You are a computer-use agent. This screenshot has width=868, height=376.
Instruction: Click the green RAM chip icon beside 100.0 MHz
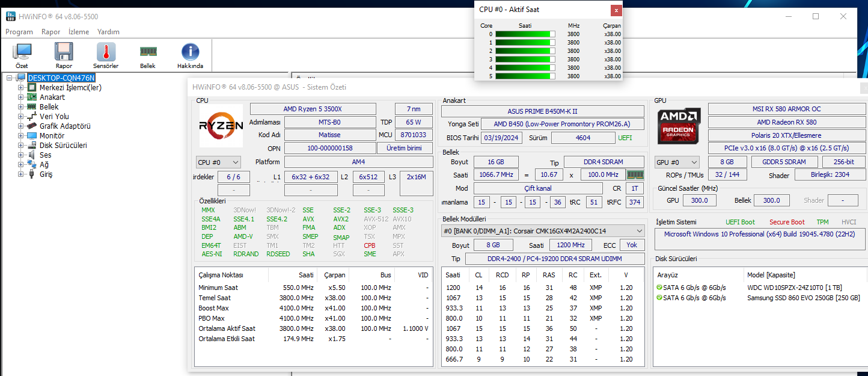pyautogui.click(x=635, y=174)
